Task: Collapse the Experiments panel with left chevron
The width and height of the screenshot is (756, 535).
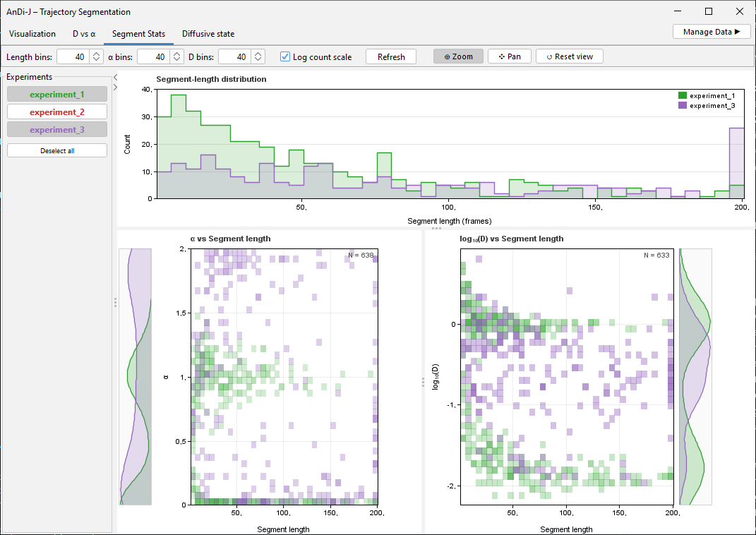Action: 115,77
